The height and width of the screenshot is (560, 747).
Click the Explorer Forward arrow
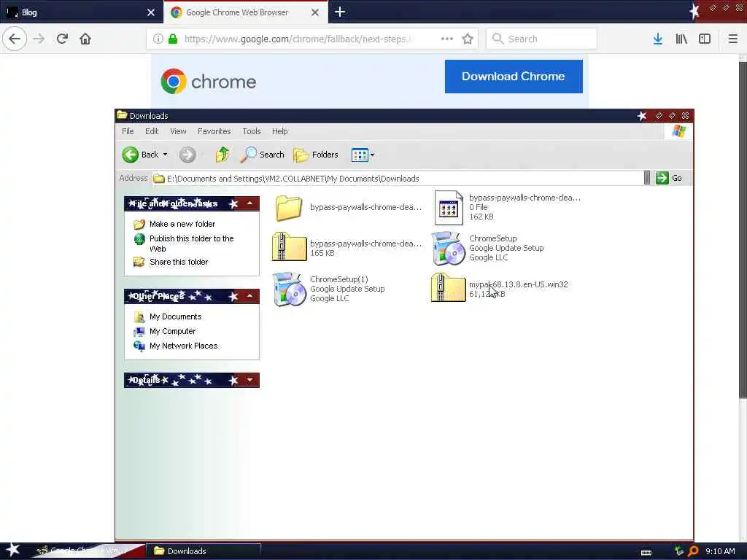point(187,155)
